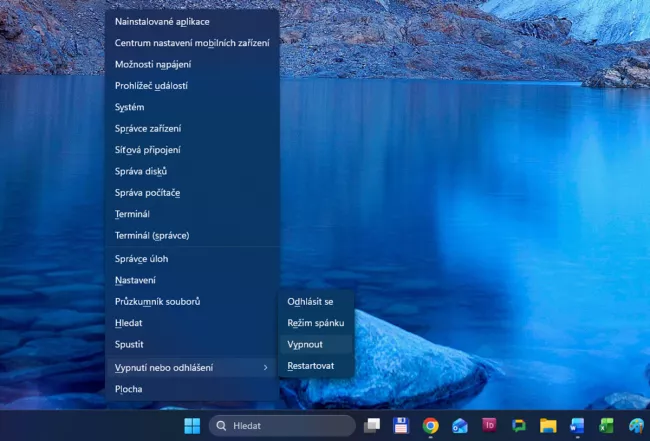Choose Restartovat from the submenu
Image resolution: width=650 pixels, height=441 pixels.
point(310,366)
